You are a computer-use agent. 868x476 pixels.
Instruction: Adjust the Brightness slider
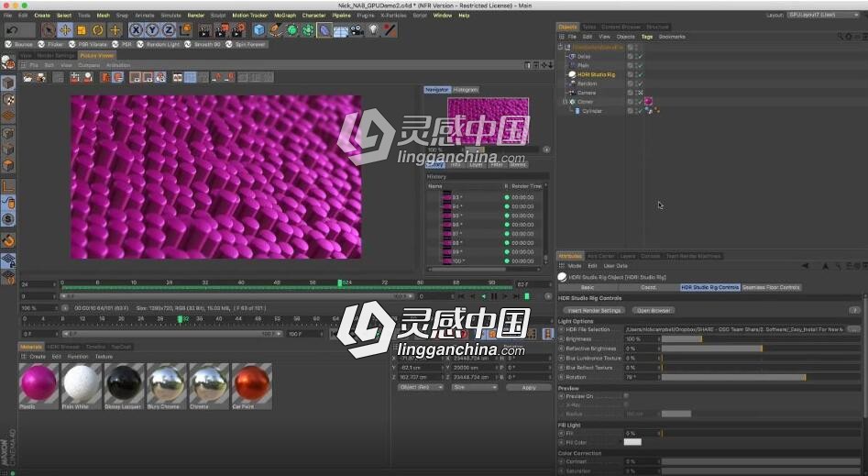coord(761,339)
